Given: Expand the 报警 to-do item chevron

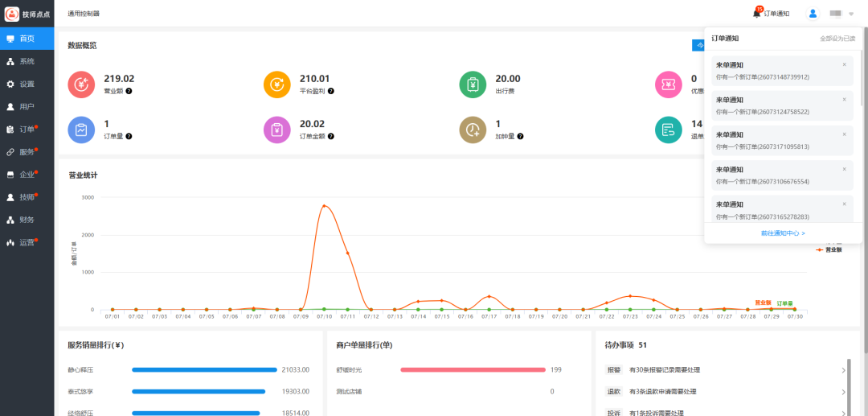Looking at the screenshot, I should click(x=844, y=370).
